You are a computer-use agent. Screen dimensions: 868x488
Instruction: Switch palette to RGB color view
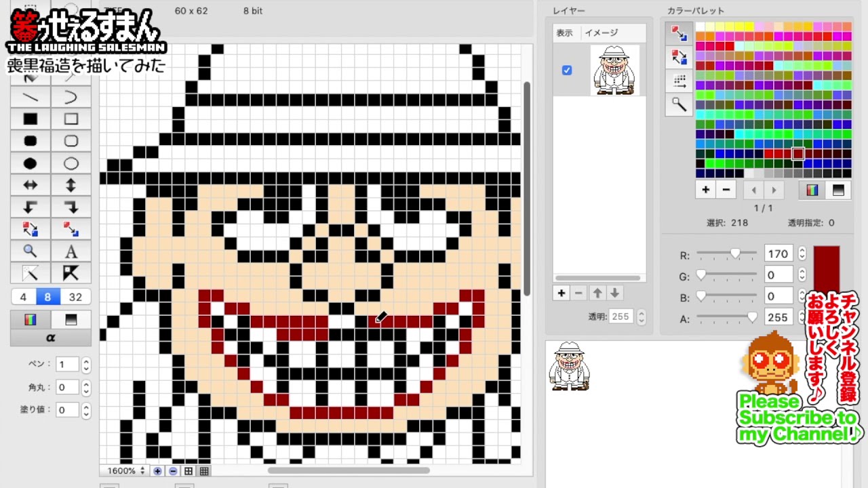[x=812, y=190]
